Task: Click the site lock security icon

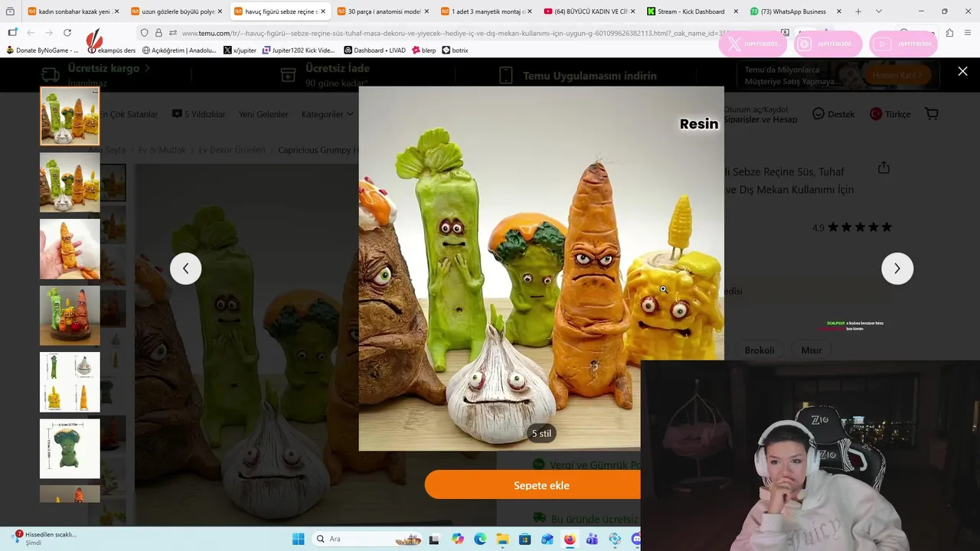Action: point(158,33)
